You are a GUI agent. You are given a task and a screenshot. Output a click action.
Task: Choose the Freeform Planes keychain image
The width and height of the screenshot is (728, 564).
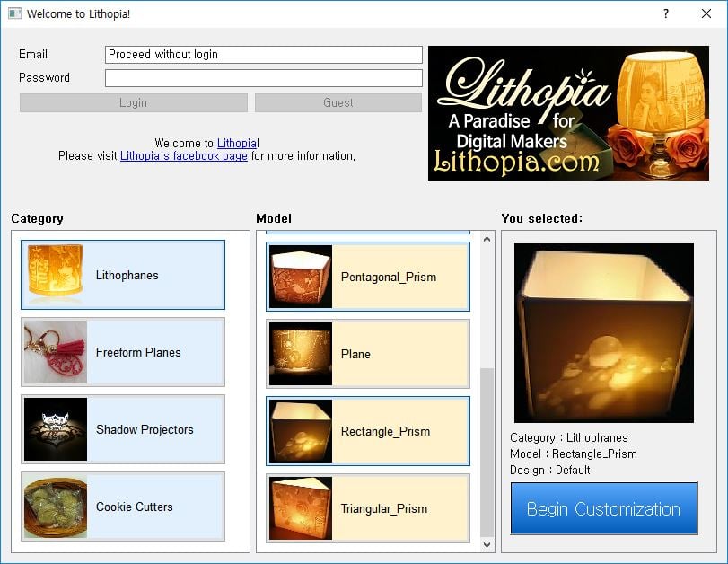point(56,352)
